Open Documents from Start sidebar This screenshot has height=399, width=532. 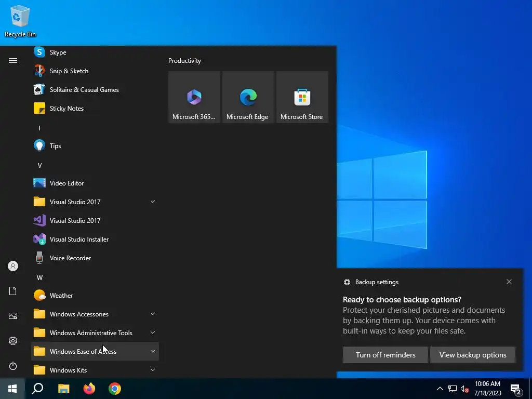click(13, 291)
